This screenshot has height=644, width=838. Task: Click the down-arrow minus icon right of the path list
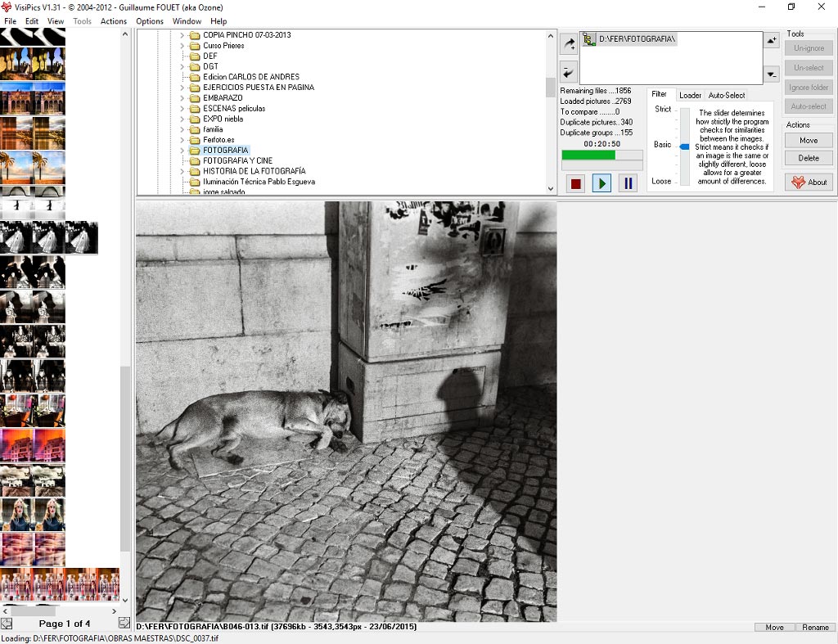coord(772,74)
